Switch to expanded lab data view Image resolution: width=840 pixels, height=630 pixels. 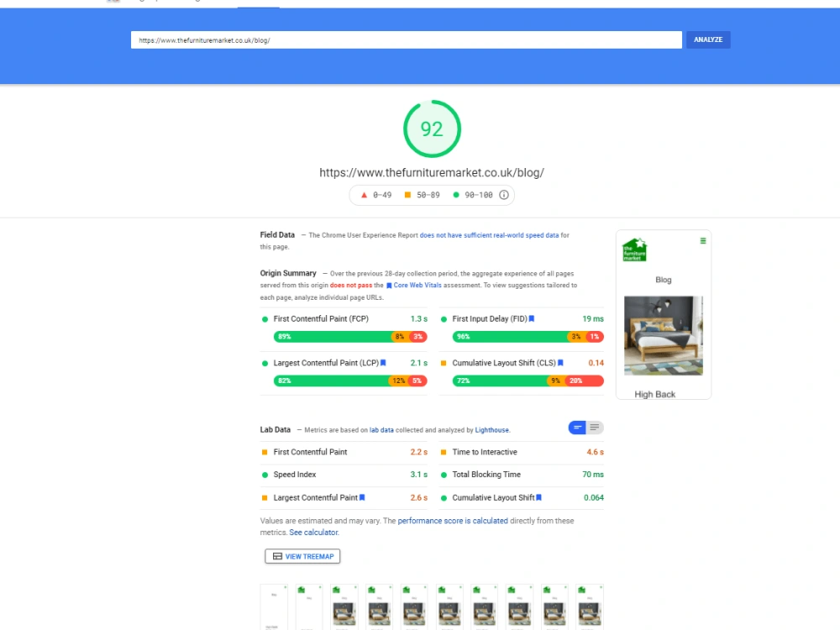click(595, 428)
